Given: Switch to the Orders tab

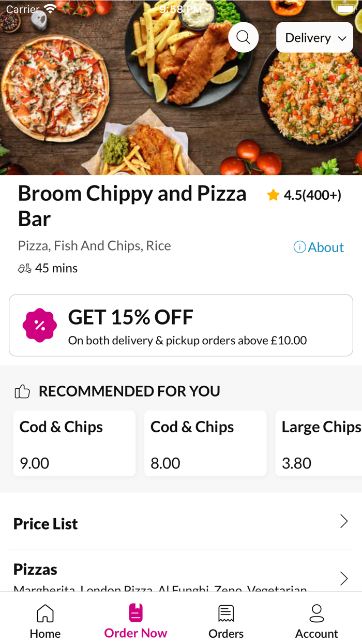Looking at the screenshot, I should pyautogui.click(x=226, y=620).
